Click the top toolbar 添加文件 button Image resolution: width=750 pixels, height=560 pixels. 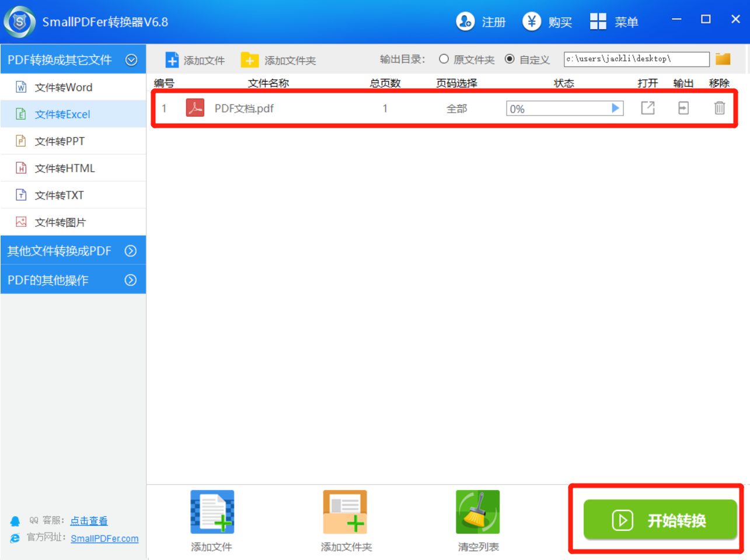[195, 60]
